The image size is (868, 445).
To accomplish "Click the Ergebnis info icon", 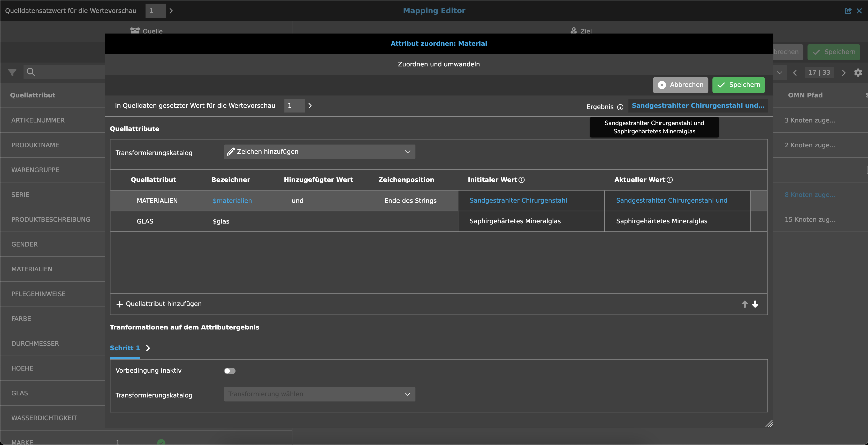I will [620, 107].
